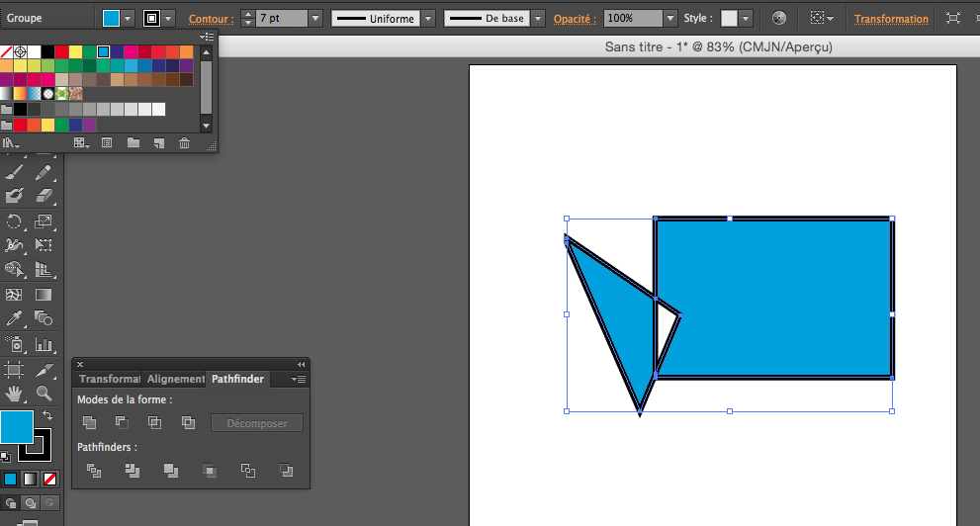Select the Slice tool

click(44, 370)
